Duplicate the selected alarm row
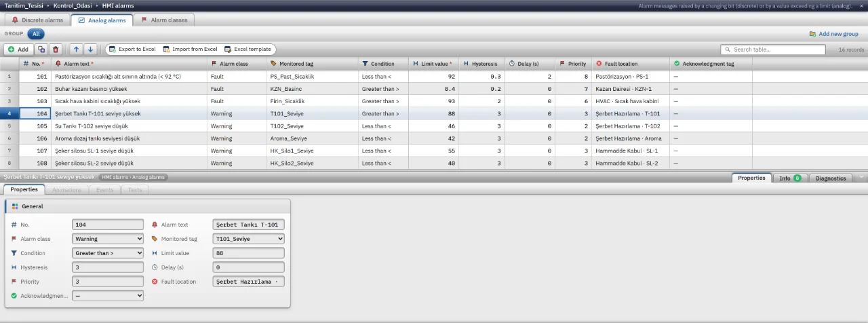The image size is (868, 323). (41, 50)
